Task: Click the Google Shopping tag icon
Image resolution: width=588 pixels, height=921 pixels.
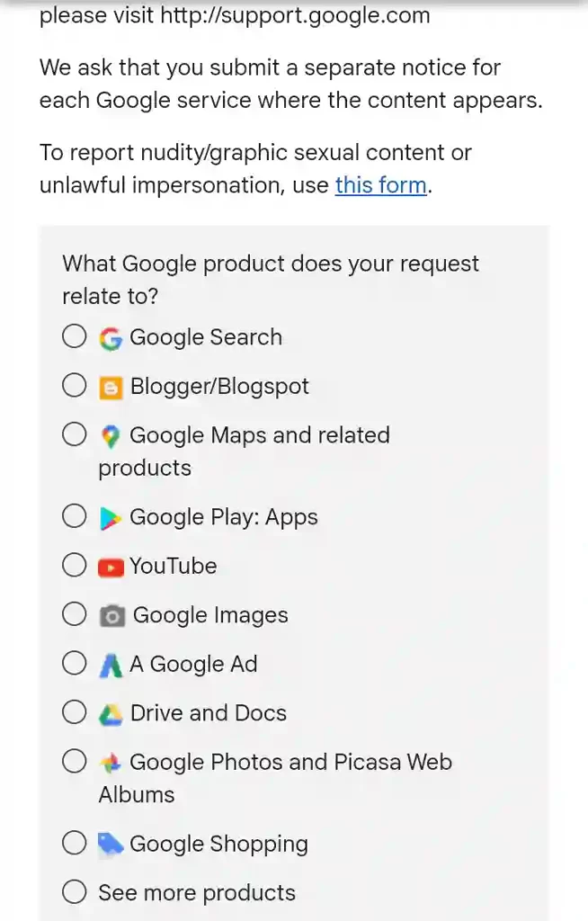Action: [x=110, y=845]
